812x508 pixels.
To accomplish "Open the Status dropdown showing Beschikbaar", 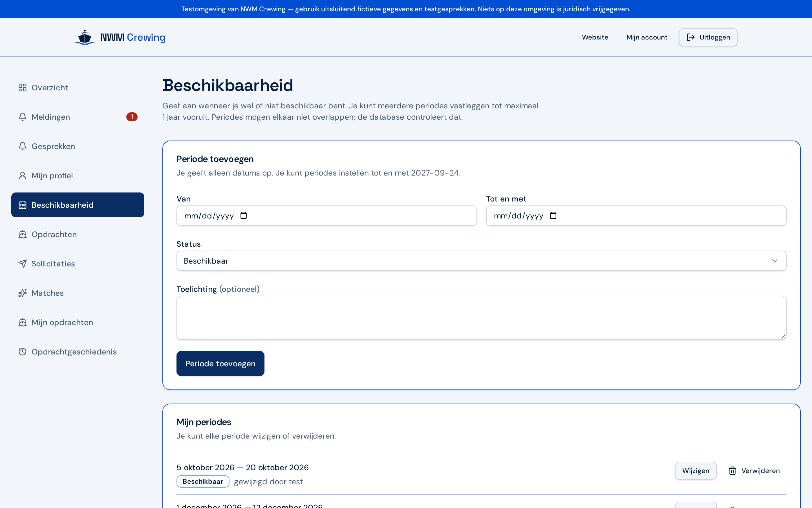I will tap(481, 261).
